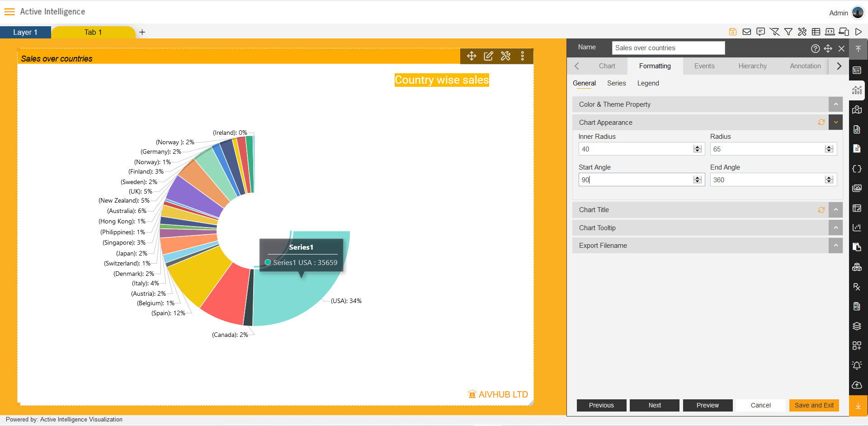Add a new tab with plus
The width and height of the screenshot is (868, 426).
coord(142,32)
